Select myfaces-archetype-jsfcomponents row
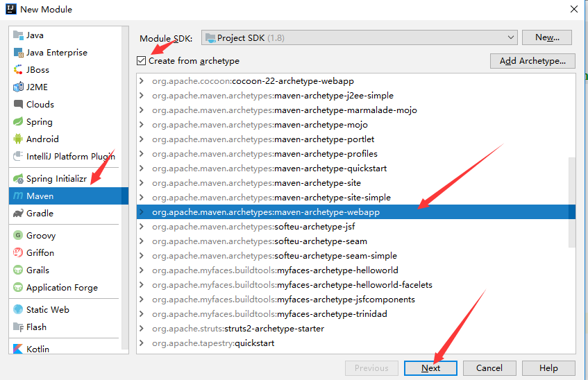Image resolution: width=588 pixels, height=380 pixels. pyautogui.click(x=356, y=300)
